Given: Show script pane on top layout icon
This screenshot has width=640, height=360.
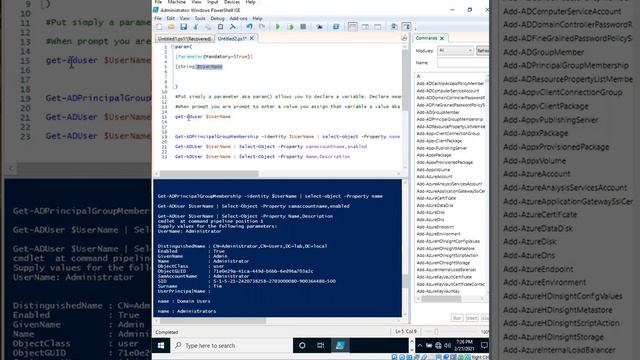Looking at the screenshot, I should click(353, 27).
